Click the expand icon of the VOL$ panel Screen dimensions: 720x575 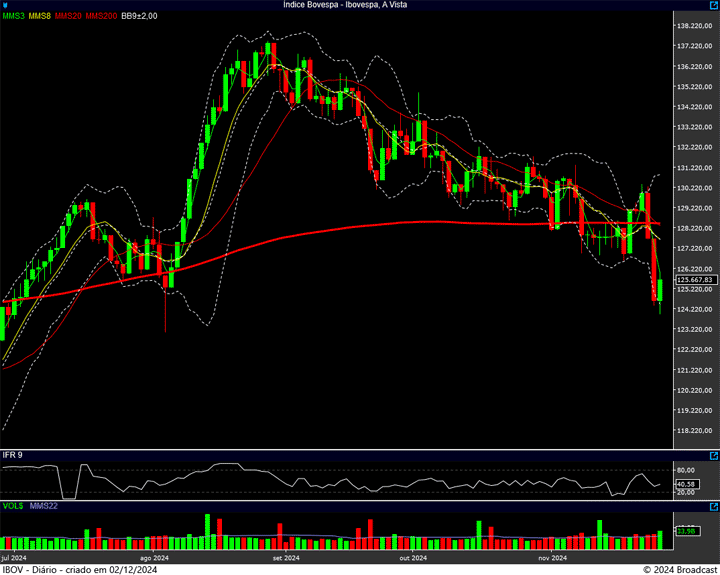713,506
